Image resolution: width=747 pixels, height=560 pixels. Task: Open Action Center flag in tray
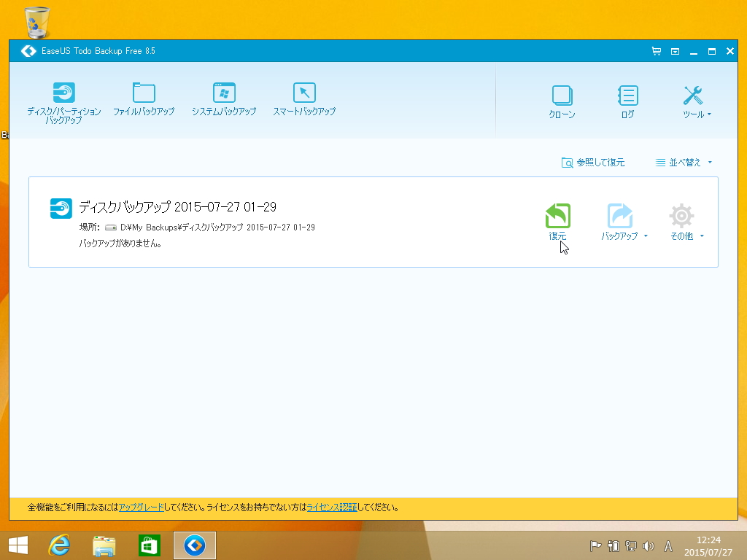[595, 545]
